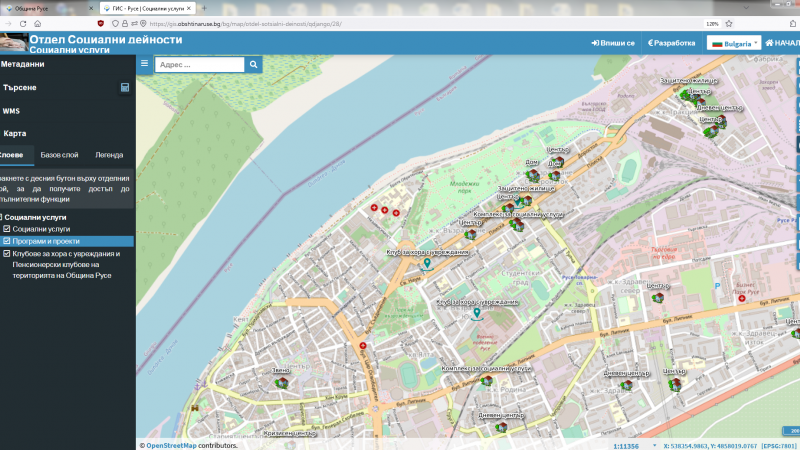Click the red shield extension icon
Screen dimensions: 800x450
[x=101, y=23]
